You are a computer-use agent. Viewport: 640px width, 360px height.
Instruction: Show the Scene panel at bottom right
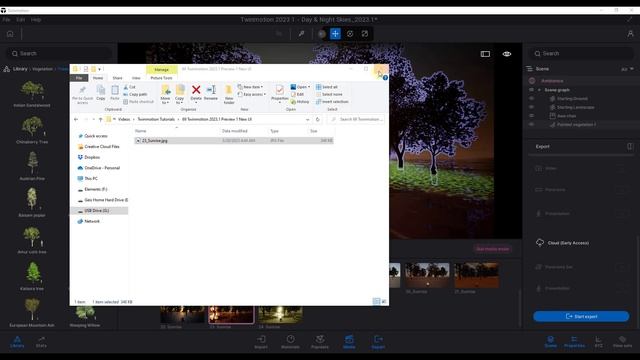[x=550, y=342]
